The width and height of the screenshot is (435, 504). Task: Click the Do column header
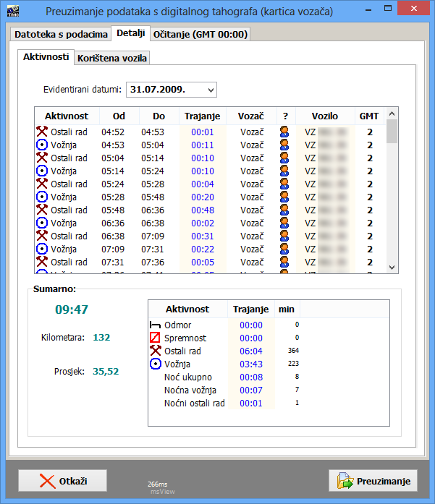159,116
